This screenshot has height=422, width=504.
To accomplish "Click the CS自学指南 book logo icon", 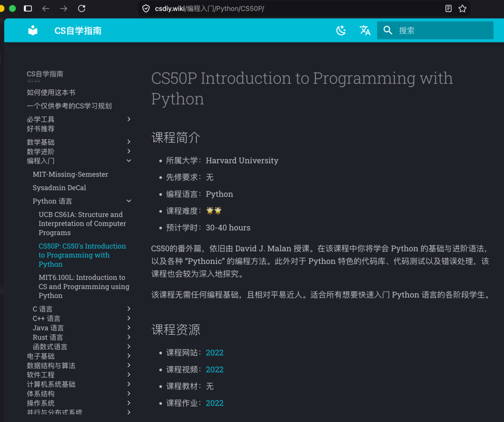I will coord(33,30).
